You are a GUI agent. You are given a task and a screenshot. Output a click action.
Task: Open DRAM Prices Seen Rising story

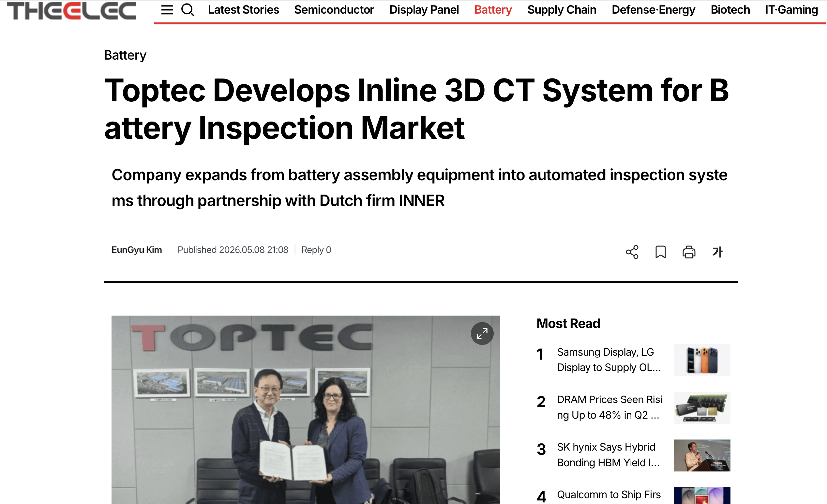[x=609, y=407]
